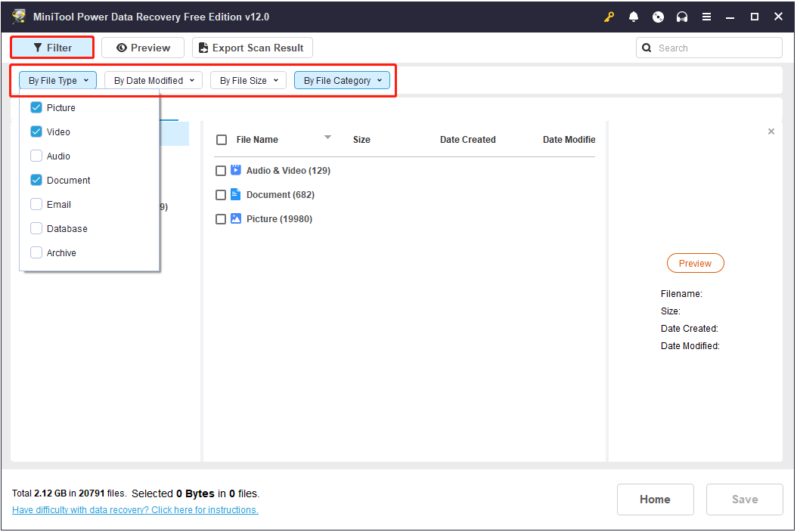Click Export Scan Result button

pos(253,48)
